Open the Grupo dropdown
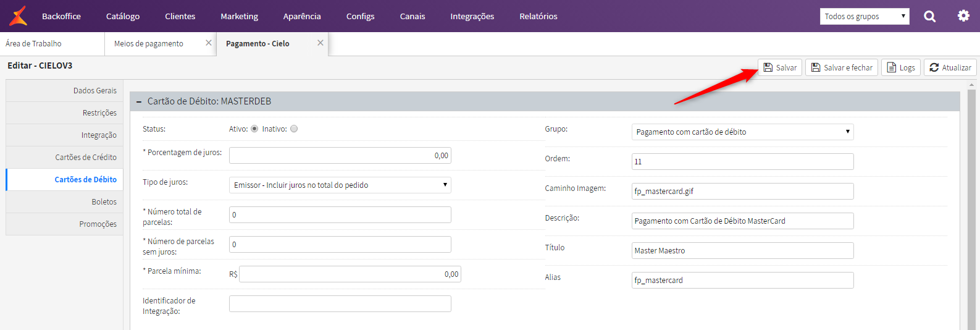 click(743, 132)
